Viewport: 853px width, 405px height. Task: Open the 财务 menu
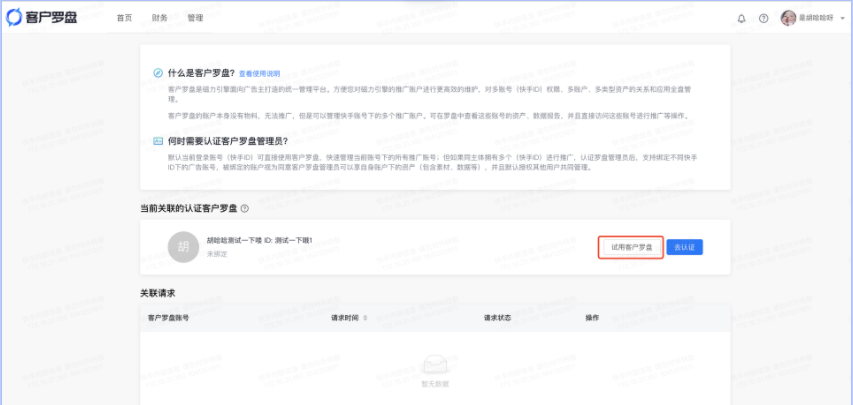point(160,18)
